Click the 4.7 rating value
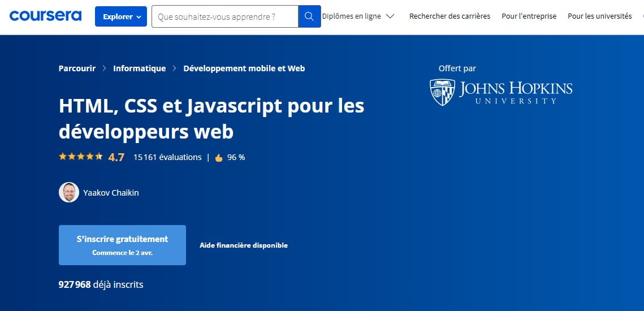This screenshot has width=644, height=311. pos(116,157)
